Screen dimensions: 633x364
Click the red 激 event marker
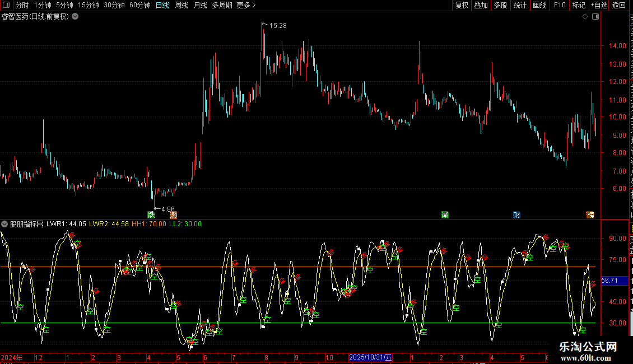[173, 214]
